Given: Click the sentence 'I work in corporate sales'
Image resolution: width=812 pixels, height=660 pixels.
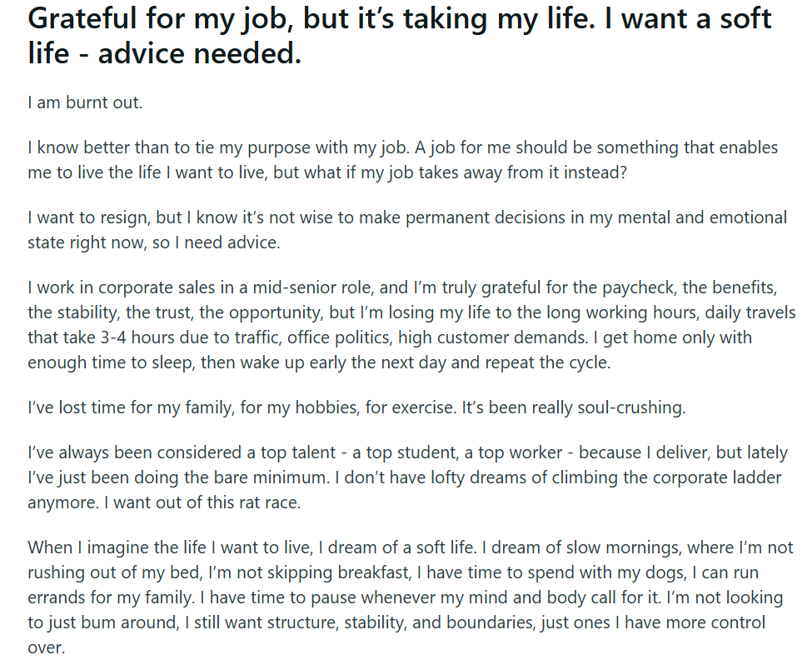Looking at the screenshot, I should [167, 287].
